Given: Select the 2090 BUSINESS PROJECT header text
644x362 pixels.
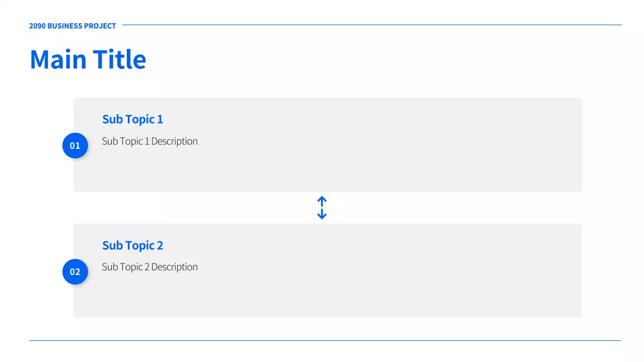Looking at the screenshot, I should (72, 26).
